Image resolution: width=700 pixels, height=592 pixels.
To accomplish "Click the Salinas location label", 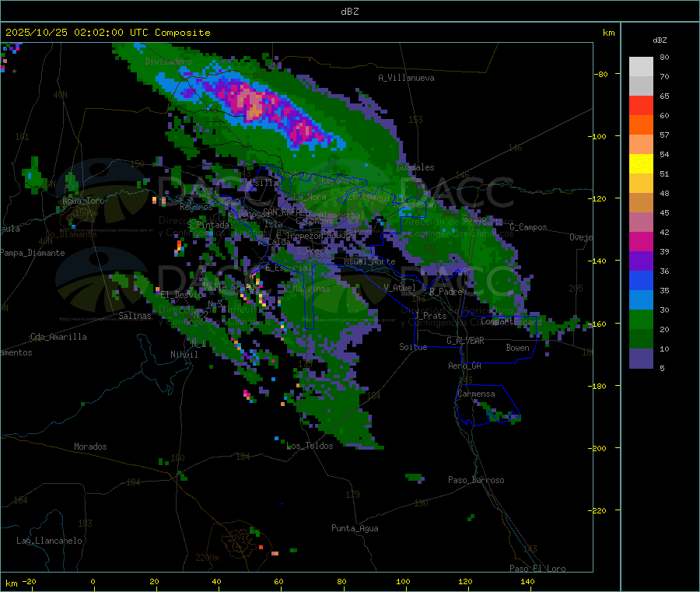I will (135, 316).
